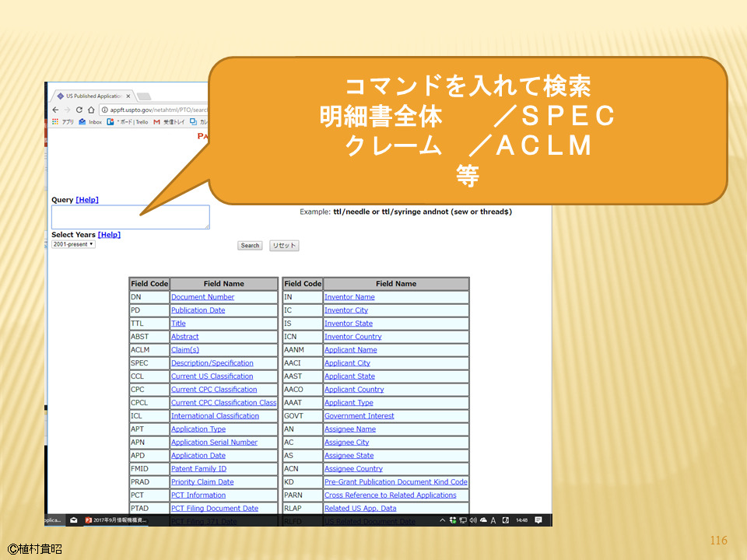Open the International Classification link
Screen dimensions: 747x560
215,416
